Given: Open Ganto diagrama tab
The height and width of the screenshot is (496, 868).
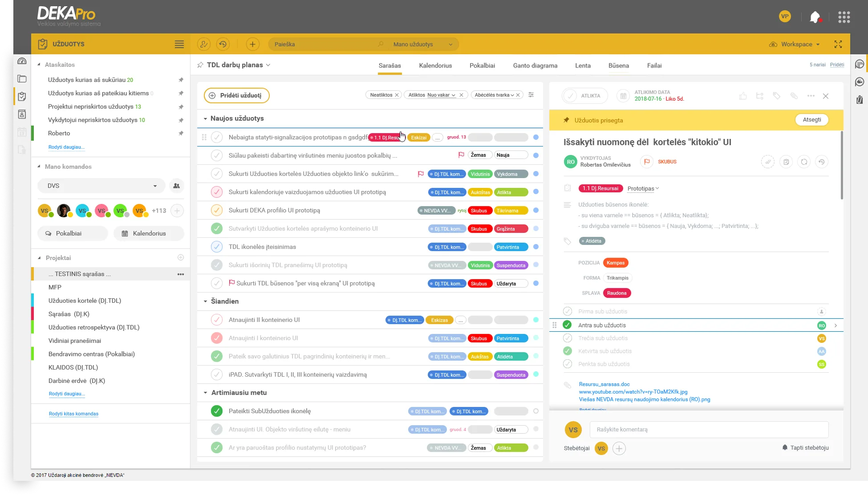Looking at the screenshot, I should [x=535, y=65].
